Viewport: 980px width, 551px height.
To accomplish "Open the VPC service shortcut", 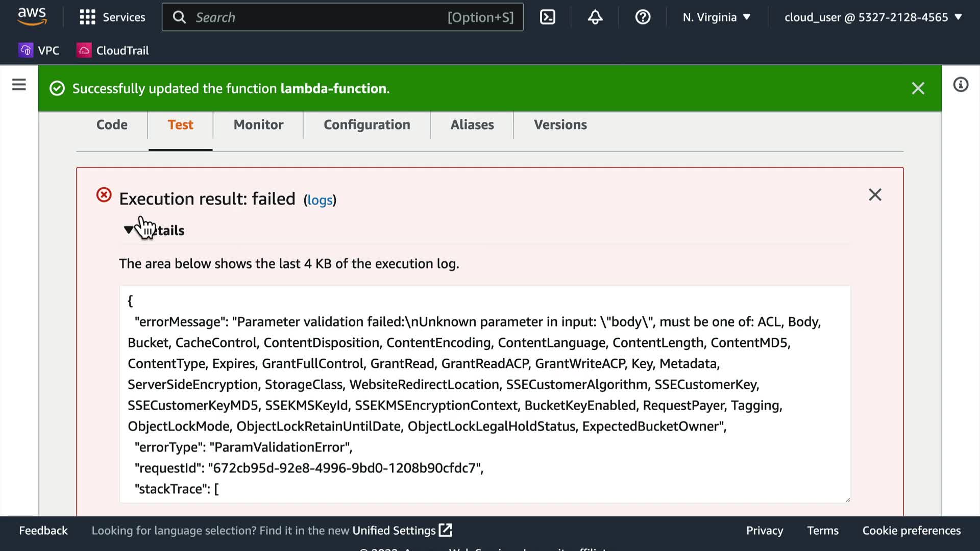I will coord(39,51).
